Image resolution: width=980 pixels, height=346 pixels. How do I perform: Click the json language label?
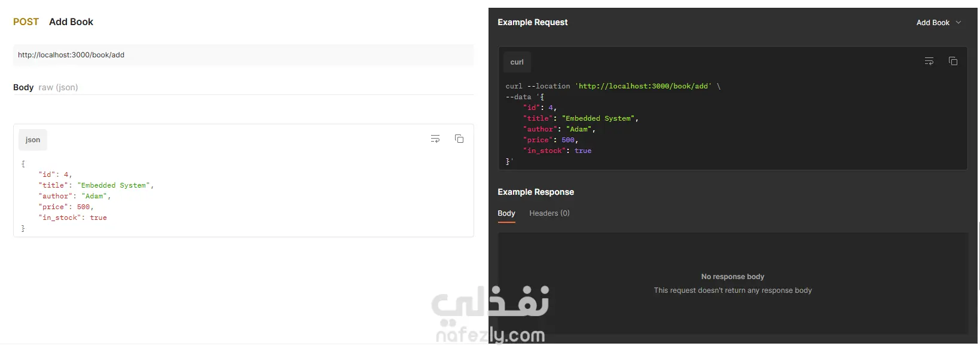point(33,140)
